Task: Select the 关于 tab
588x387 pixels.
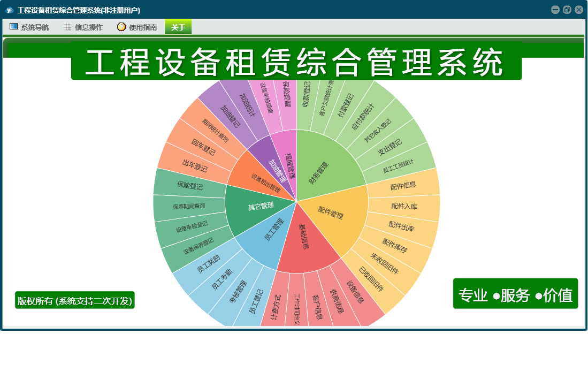Action: [178, 27]
